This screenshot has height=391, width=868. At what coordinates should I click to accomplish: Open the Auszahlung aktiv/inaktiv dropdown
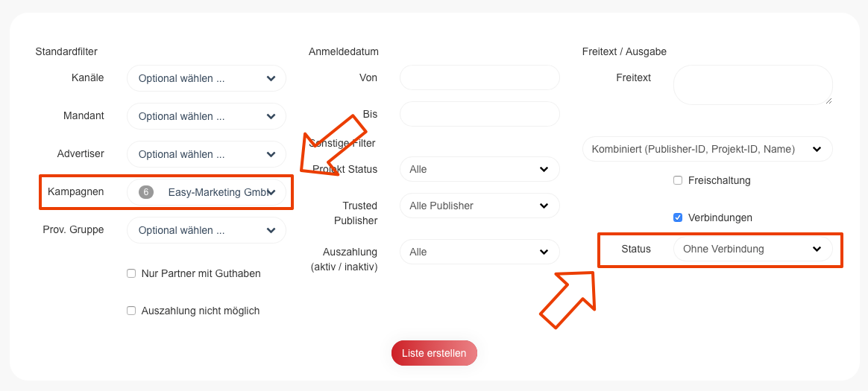point(479,252)
